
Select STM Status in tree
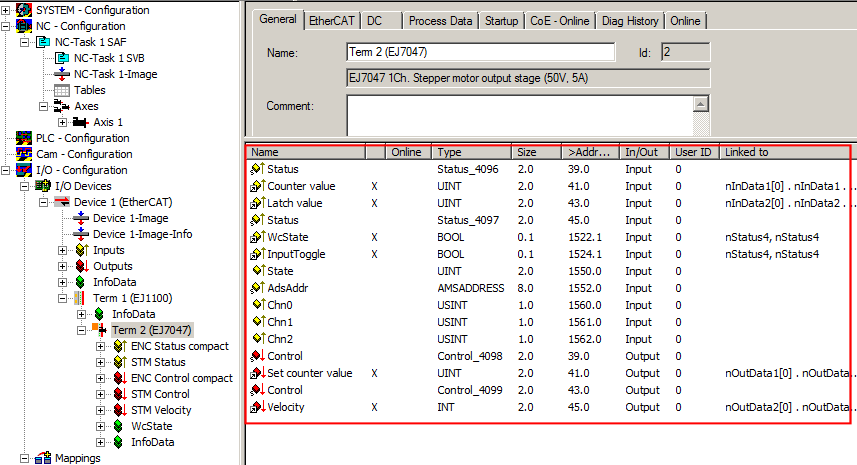(x=158, y=362)
